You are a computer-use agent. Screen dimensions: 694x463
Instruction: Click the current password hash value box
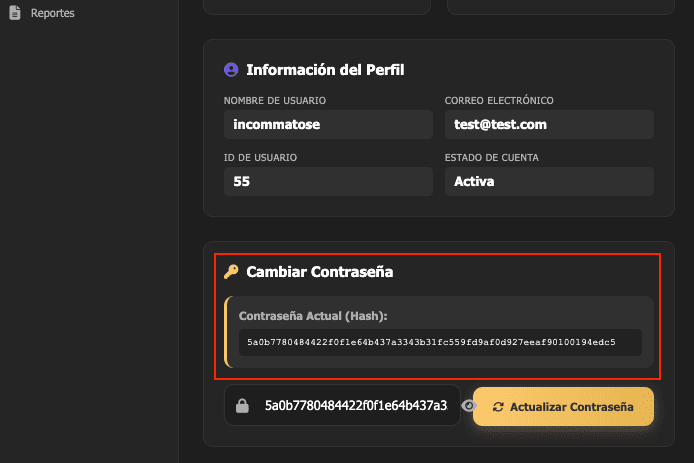click(440, 342)
